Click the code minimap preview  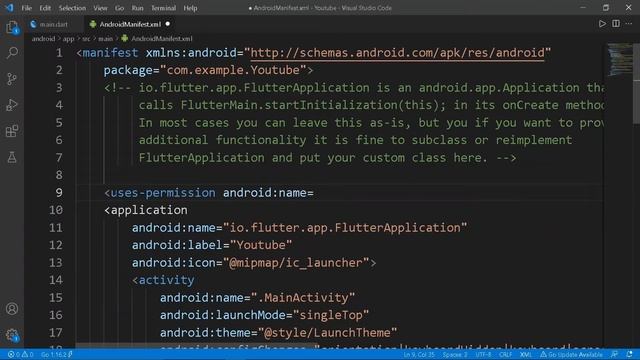(x=620, y=60)
